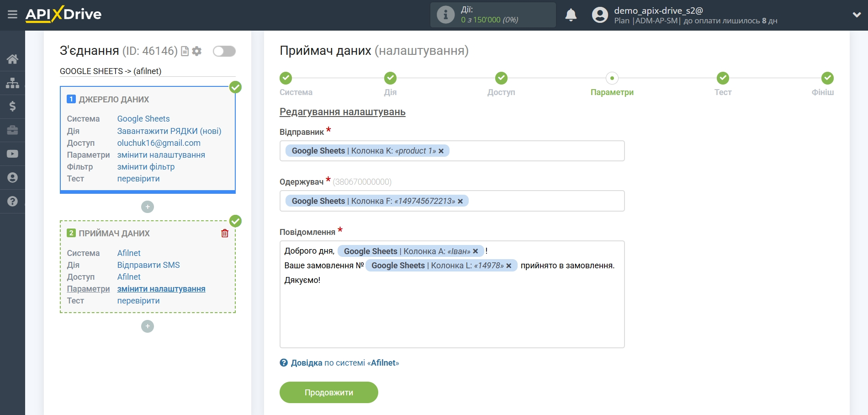Delete the data receiver block with trash icon
The width and height of the screenshot is (868, 415).
coord(225,234)
